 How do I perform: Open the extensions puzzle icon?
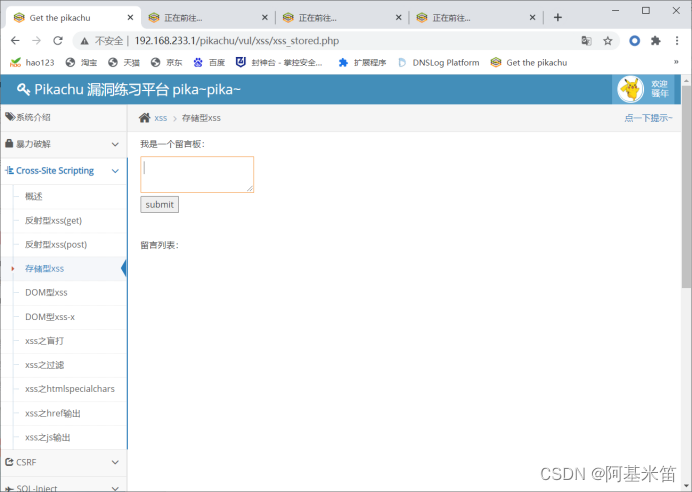(656, 41)
